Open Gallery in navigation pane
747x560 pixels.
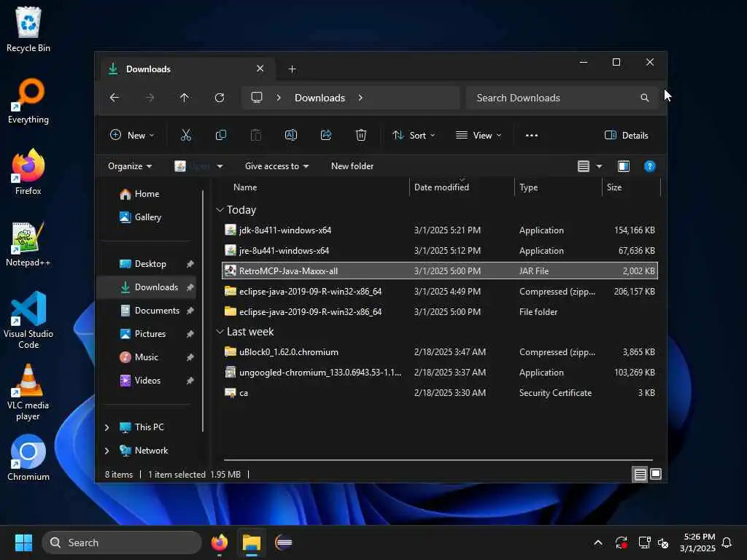pos(147,217)
